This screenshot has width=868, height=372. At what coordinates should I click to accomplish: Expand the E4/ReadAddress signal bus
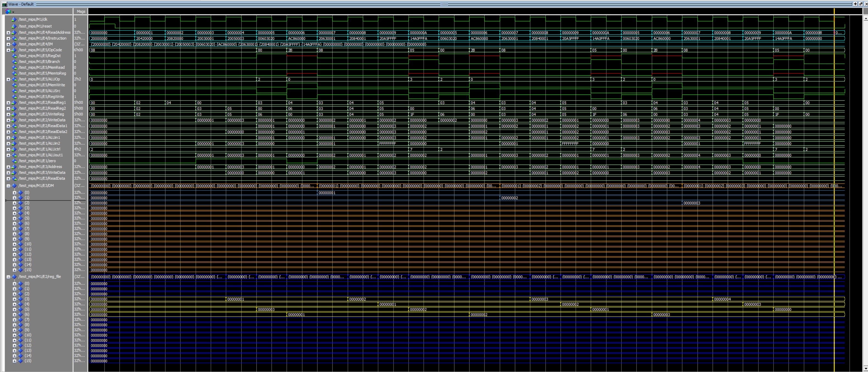8,33
